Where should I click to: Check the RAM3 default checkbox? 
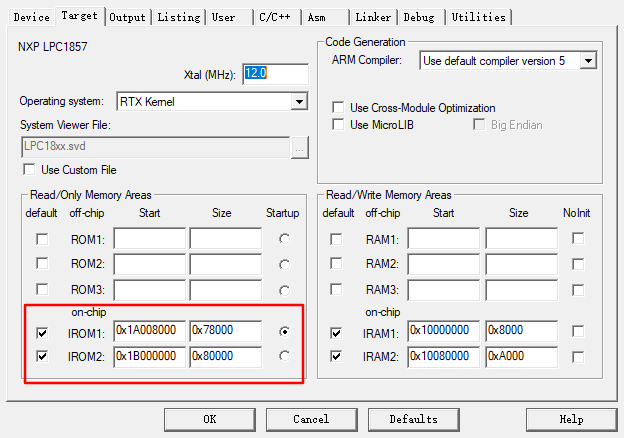point(336,289)
